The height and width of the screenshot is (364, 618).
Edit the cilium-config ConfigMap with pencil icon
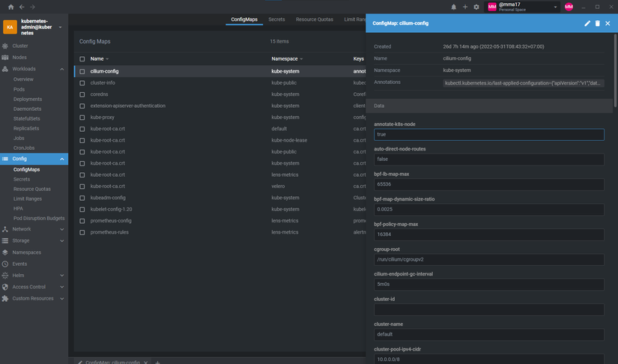587,24
